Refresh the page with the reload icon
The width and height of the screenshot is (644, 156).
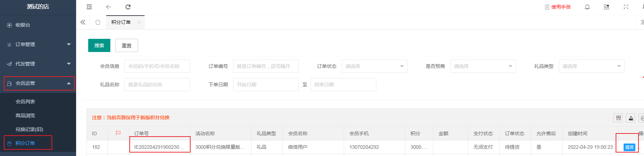pos(128,7)
